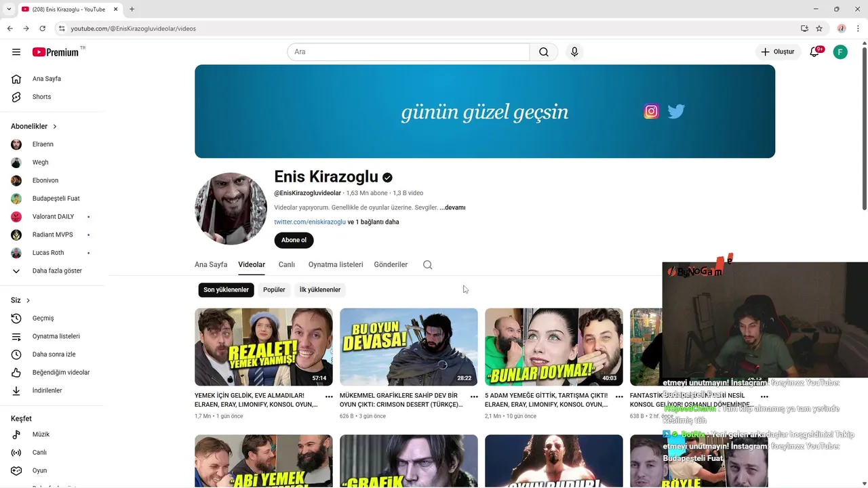Viewport: 868px width, 488px height.
Task: Expand channel description with ...devamı
Action: 452,207
